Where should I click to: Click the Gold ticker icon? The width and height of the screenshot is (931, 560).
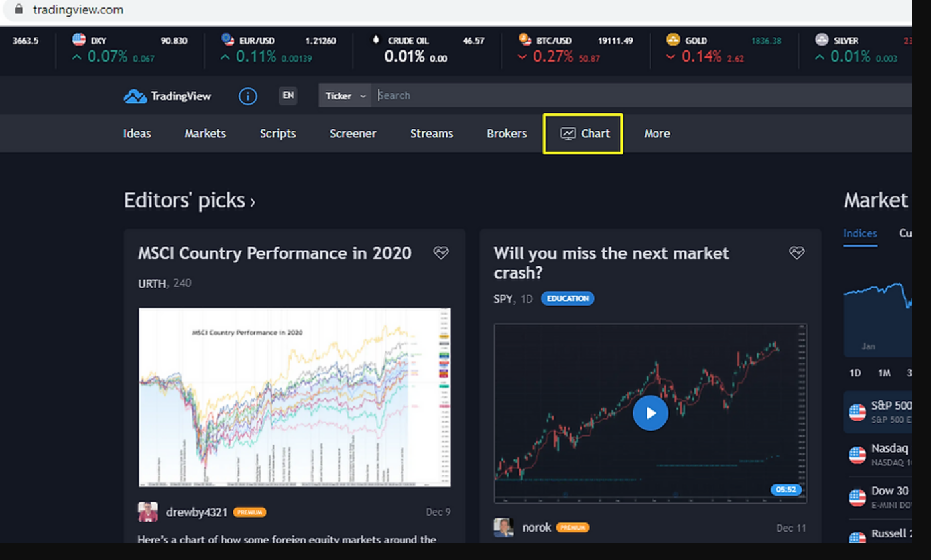(673, 40)
